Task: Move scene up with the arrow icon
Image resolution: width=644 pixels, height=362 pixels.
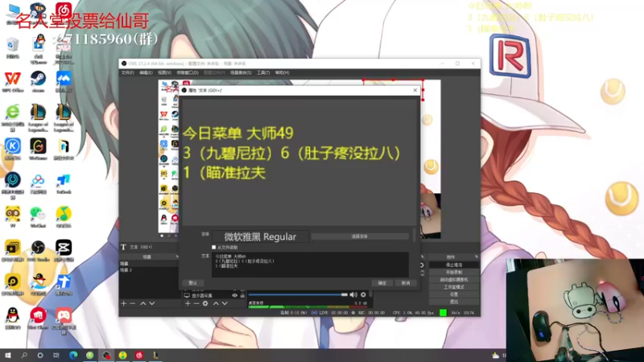Action: click(x=143, y=303)
